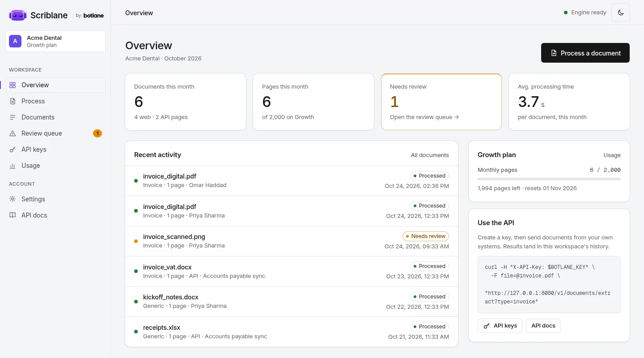Screen dimensions: 644x358
Task: Click the API keys key icon in sidebar
Action: [x=13, y=149]
